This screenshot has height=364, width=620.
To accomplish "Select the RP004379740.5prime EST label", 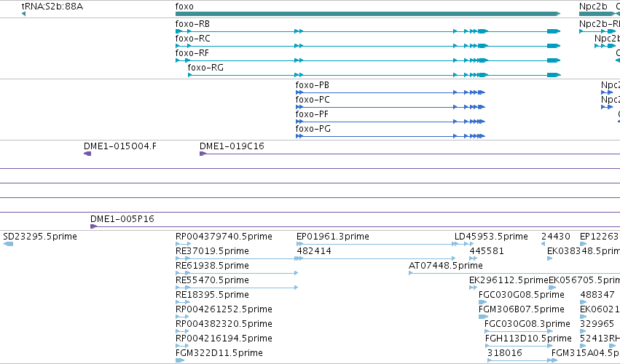I will [224, 237].
